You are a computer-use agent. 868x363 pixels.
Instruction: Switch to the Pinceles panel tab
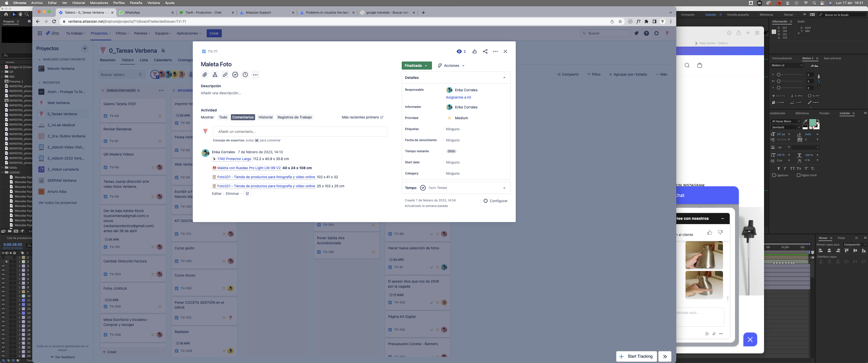tap(825, 113)
